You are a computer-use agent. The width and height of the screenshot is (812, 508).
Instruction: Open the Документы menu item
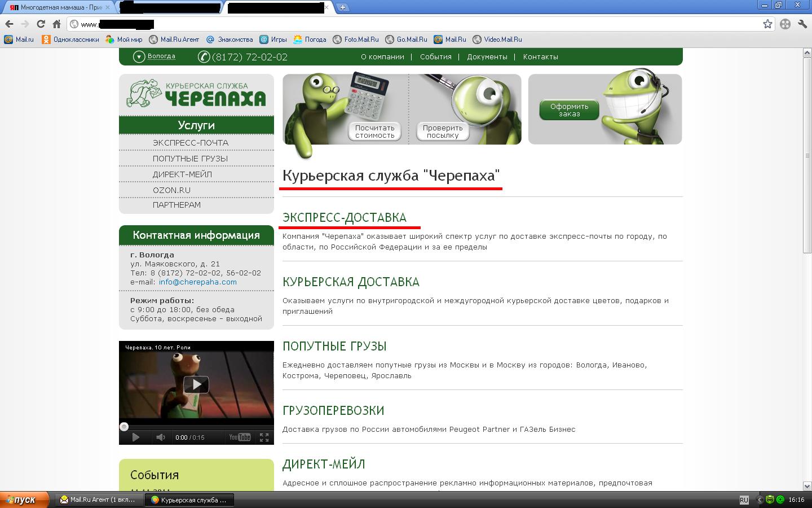(x=487, y=57)
